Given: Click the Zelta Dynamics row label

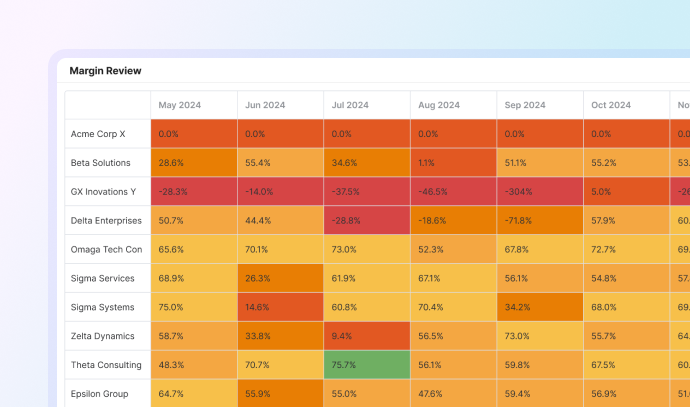Looking at the screenshot, I should (x=104, y=337).
